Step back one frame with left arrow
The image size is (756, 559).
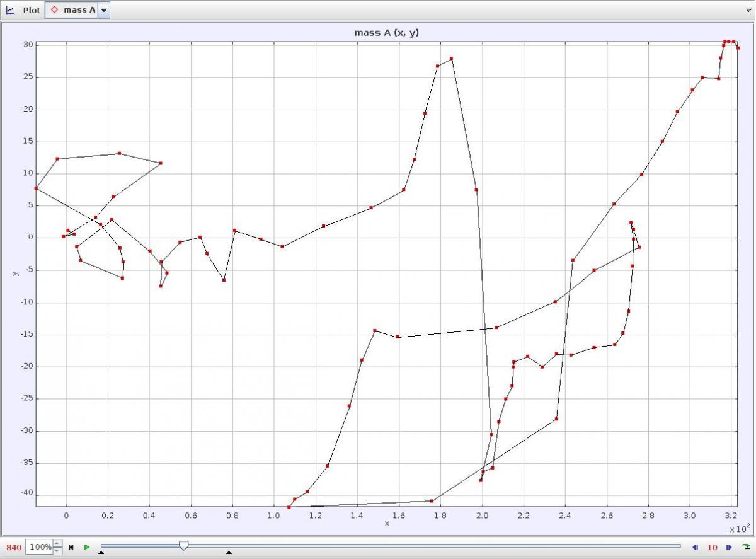pos(696,547)
